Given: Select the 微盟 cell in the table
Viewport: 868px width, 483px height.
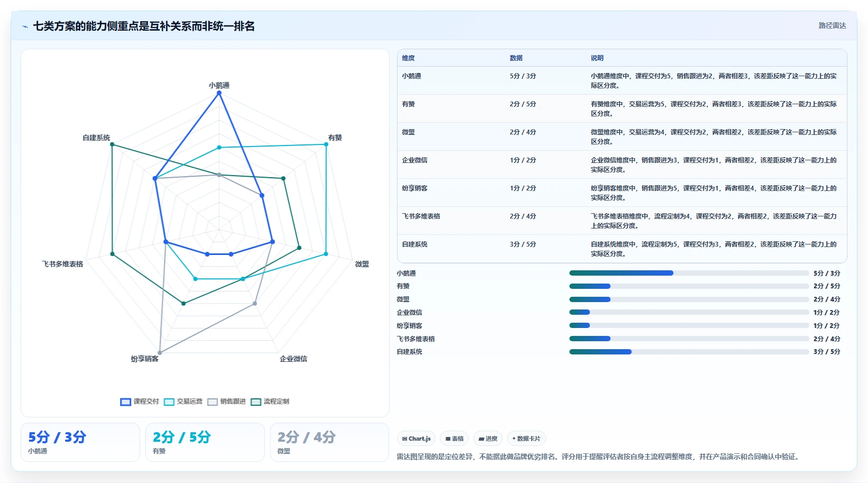Looking at the screenshot, I should [408, 132].
